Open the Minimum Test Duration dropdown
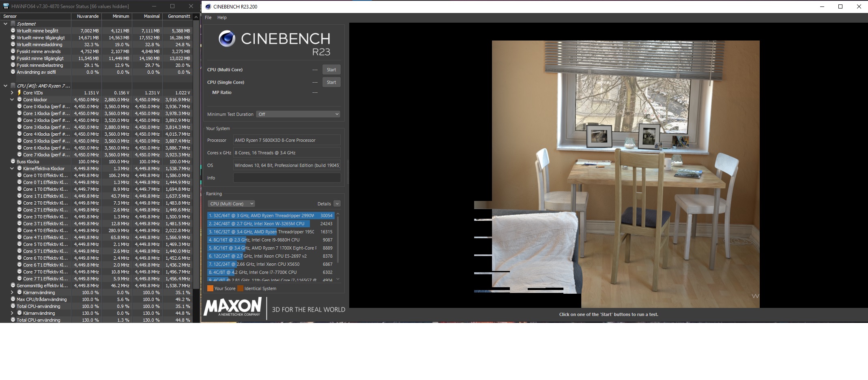 click(298, 114)
